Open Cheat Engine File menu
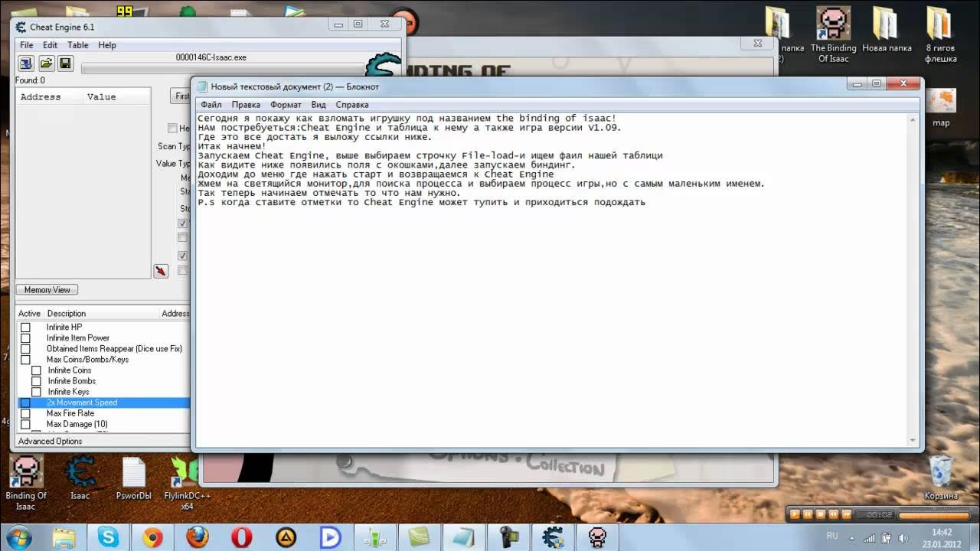 [x=26, y=45]
